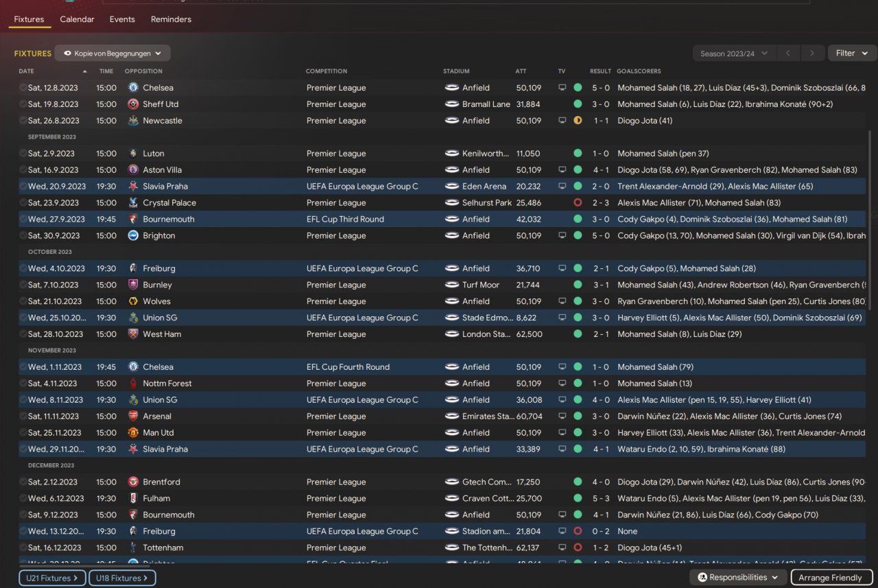
Task: Click the Arsenal club badge
Action: pyautogui.click(x=133, y=416)
